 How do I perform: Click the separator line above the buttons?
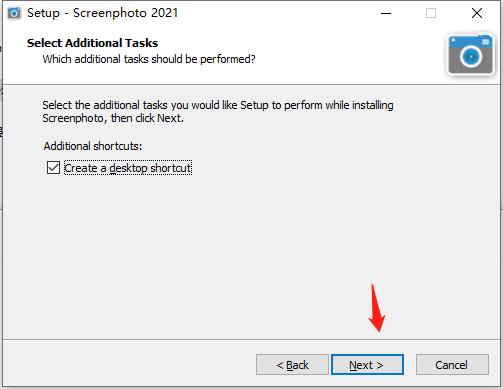tap(251, 340)
